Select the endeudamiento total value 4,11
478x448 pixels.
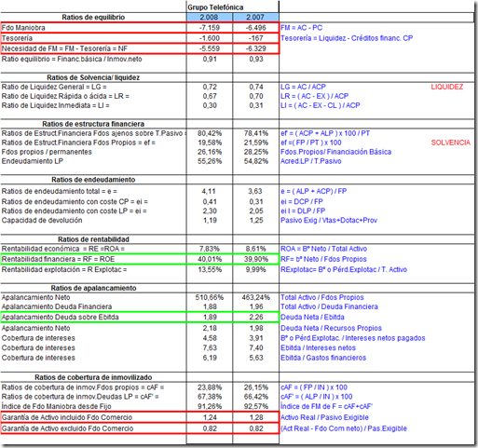[x=209, y=191]
